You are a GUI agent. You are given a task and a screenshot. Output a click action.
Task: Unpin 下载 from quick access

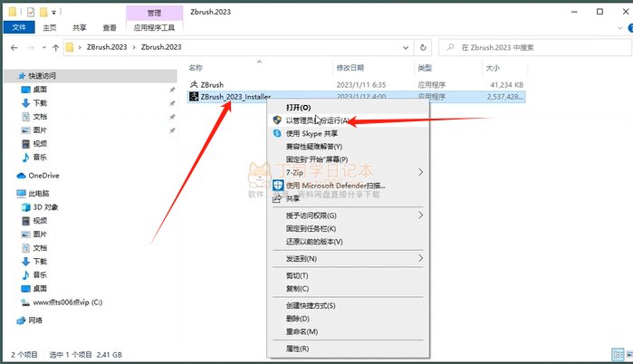pos(172,103)
